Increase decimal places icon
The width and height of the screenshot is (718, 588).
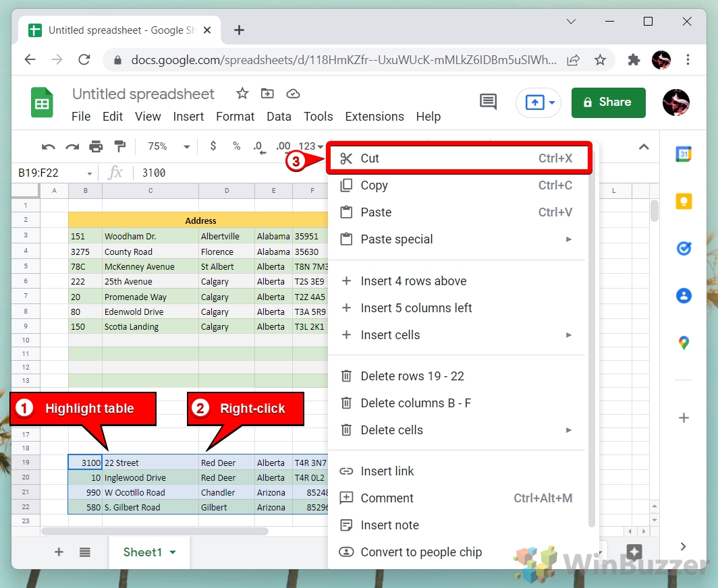pos(283,147)
